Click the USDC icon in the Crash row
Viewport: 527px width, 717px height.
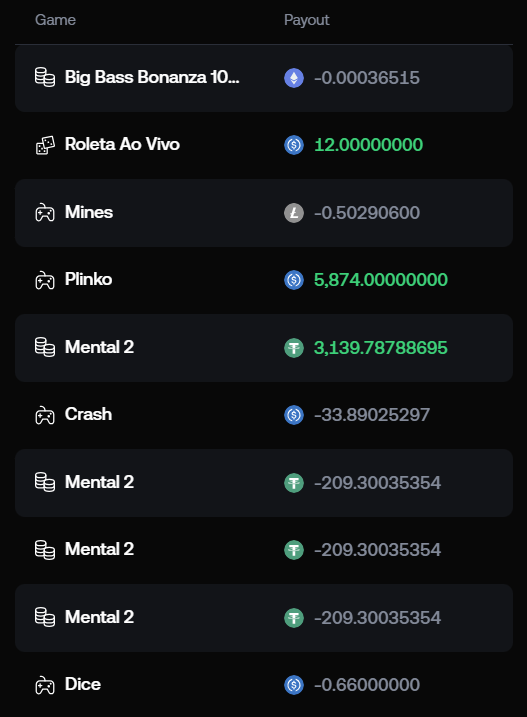(294, 415)
